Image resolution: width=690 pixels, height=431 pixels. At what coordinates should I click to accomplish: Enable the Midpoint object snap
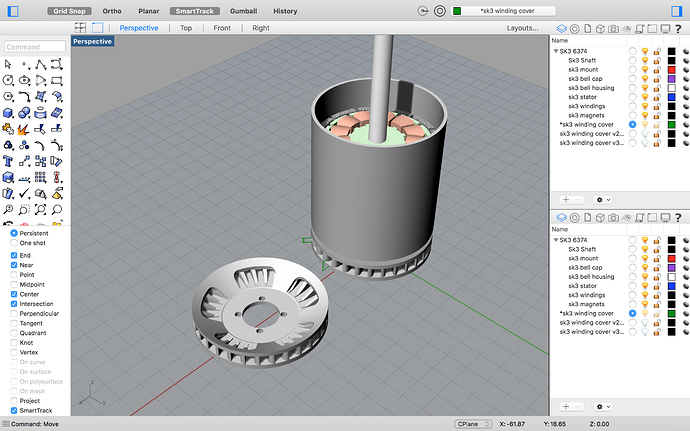click(15, 284)
